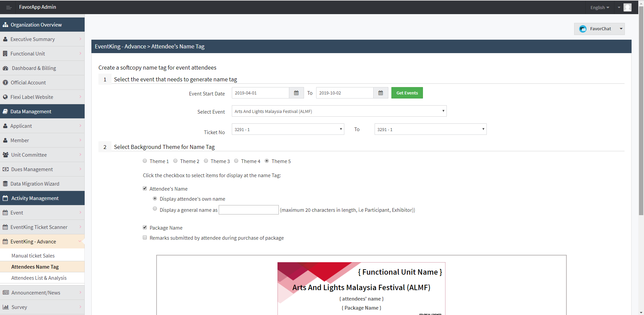This screenshot has width=644, height=315.
Task: Click the FavorChat chat bubble icon
Action: [x=583, y=29]
